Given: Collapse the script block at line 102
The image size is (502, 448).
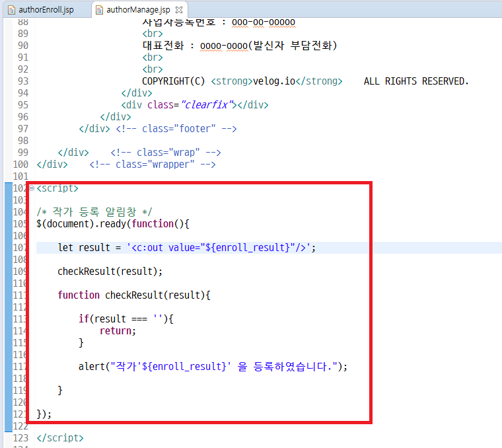Looking at the screenshot, I should pyautogui.click(x=32, y=188).
